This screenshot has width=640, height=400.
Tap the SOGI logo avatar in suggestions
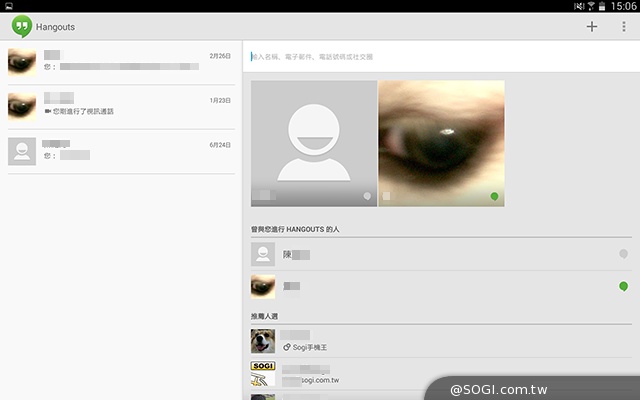263,374
